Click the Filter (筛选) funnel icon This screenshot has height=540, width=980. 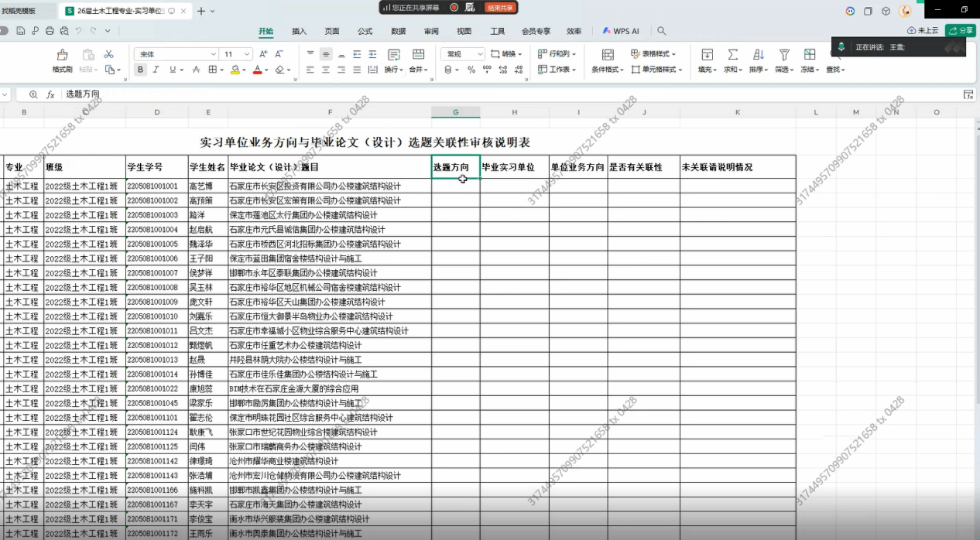tap(783, 55)
